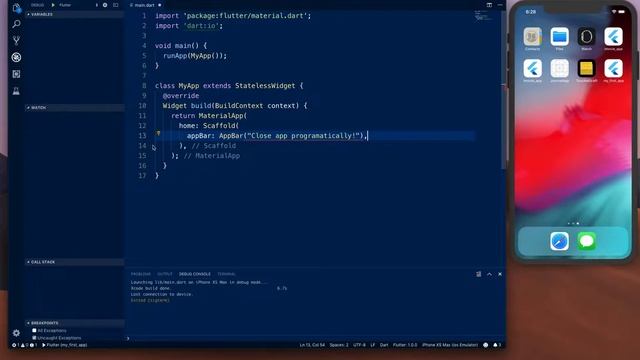Choose iPhone XS Max device in status bar

450,345
